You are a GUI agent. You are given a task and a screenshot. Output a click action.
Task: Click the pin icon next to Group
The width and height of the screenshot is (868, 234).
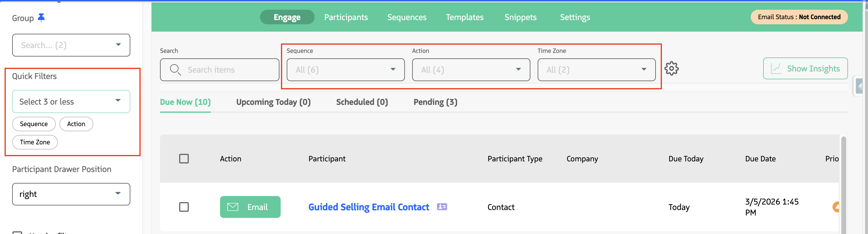pyautogui.click(x=41, y=18)
